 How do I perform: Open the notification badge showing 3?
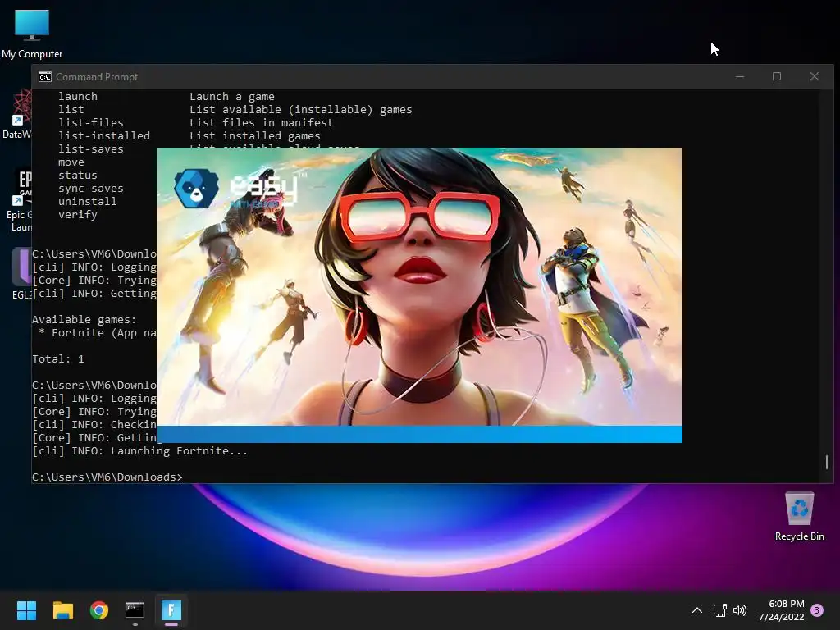point(817,610)
